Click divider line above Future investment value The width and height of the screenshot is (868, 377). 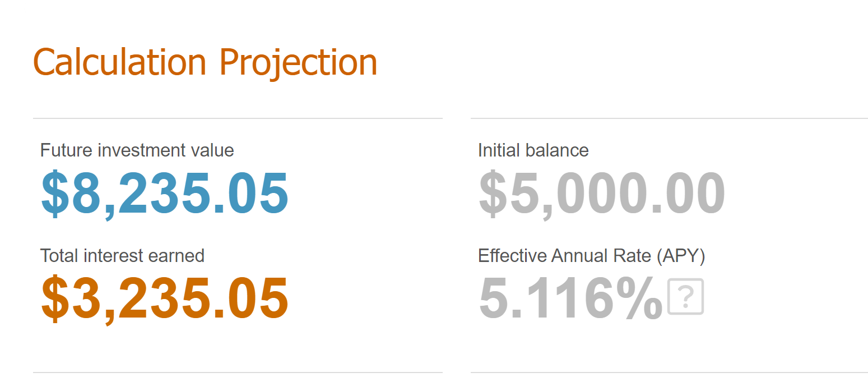tap(238, 118)
